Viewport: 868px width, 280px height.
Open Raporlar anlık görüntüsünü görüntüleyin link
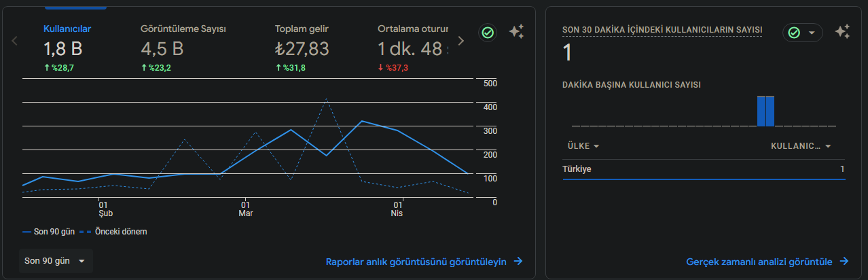coord(416,262)
